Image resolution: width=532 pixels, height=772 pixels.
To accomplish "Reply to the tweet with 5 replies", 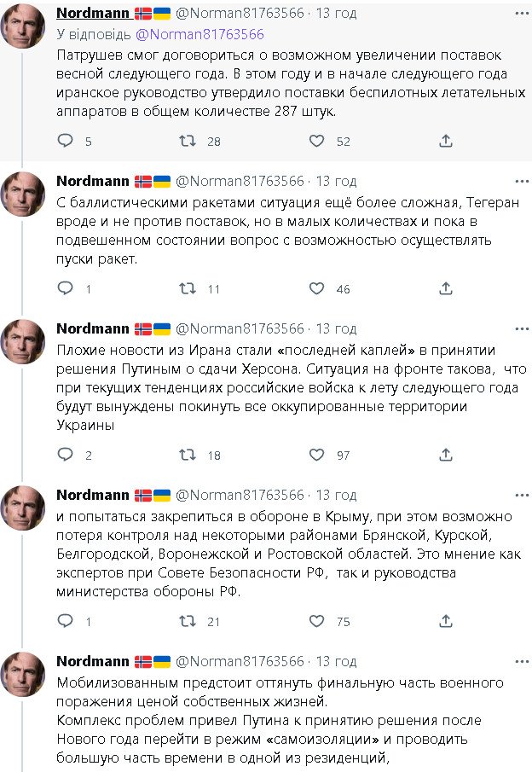I will click(66, 141).
